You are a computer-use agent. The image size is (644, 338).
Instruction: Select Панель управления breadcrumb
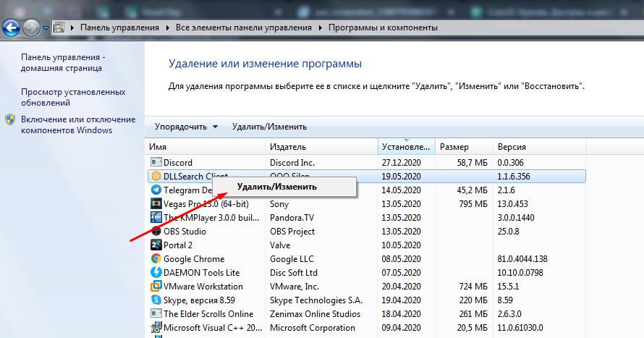119,28
